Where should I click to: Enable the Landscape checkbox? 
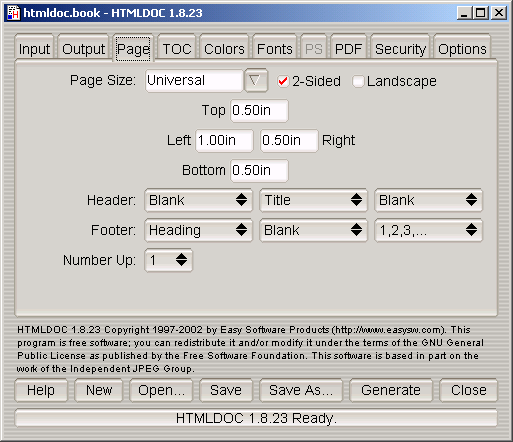coord(358,81)
